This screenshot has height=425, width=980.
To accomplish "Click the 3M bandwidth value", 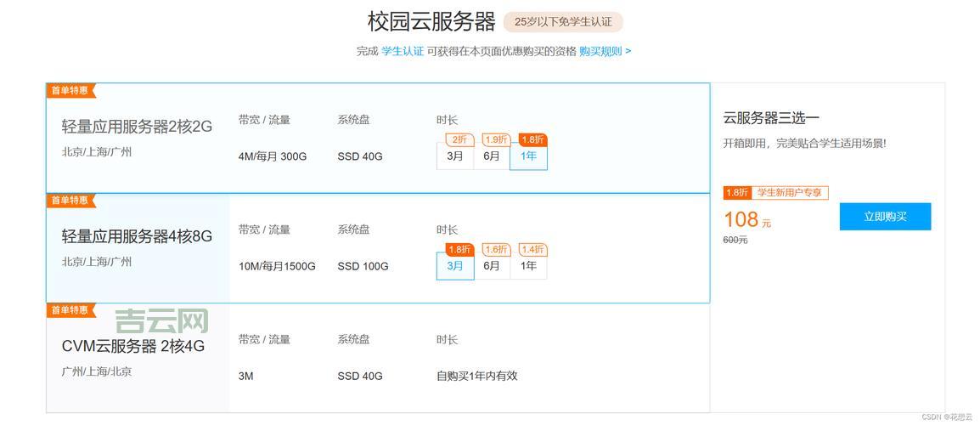I will point(245,377).
